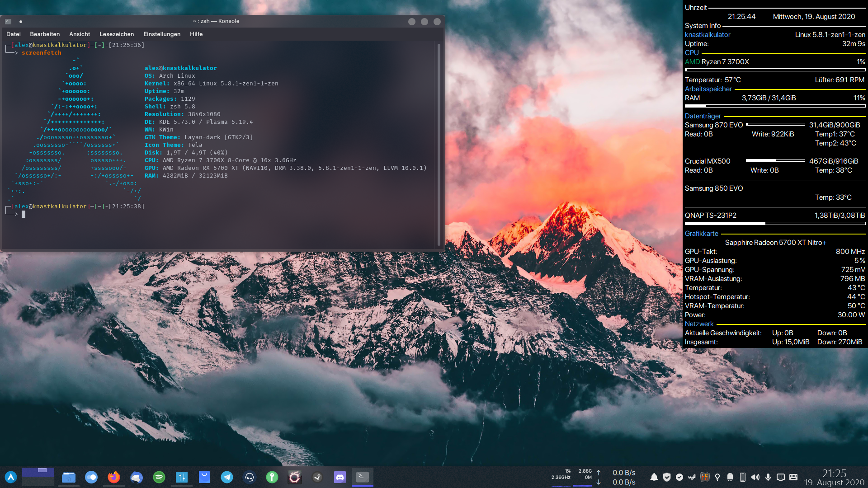
Task: Click the Arch application launcher
Action: [x=11, y=477]
